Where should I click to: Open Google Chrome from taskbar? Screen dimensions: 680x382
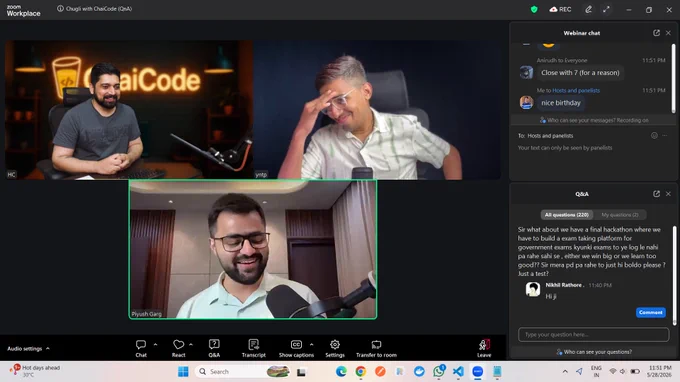(x=360, y=372)
